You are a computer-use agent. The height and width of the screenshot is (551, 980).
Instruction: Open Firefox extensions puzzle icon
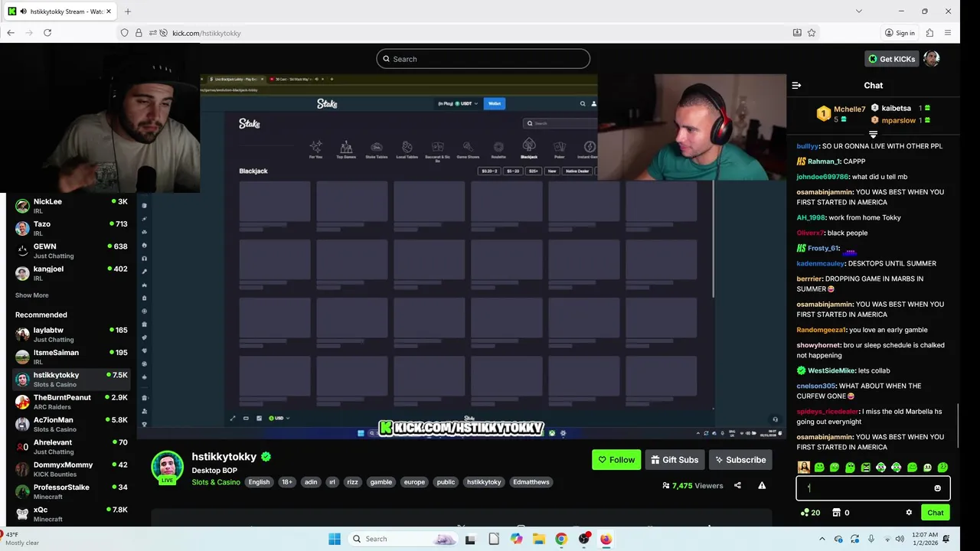929,33
